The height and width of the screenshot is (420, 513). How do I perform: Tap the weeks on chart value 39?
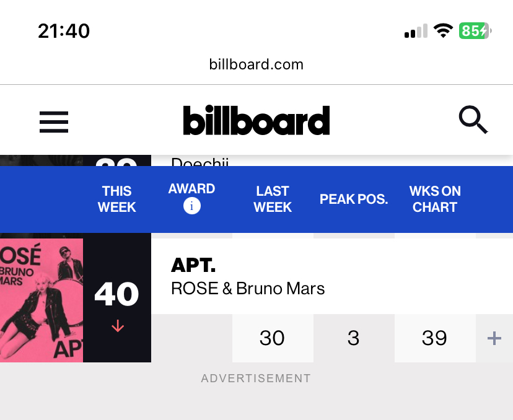click(x=434, y=338)
